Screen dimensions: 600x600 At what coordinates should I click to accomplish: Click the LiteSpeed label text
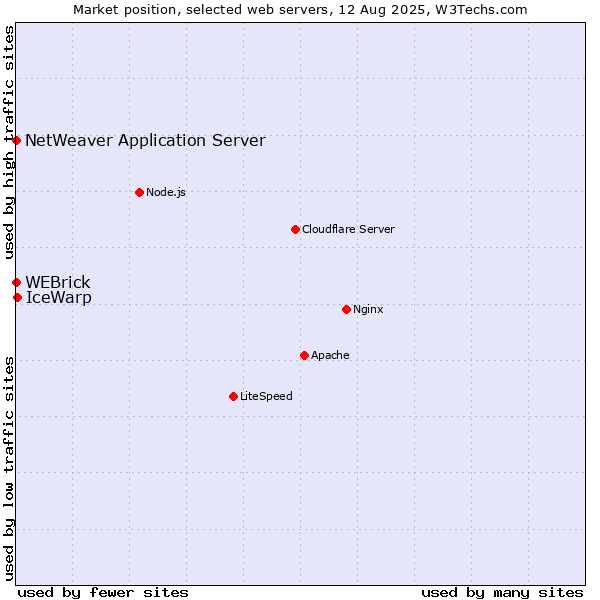[266, 396]
